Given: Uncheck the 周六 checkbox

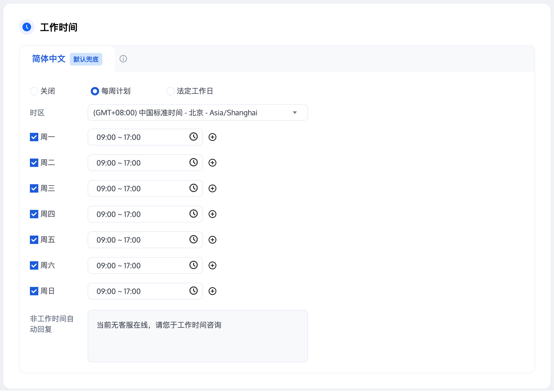Looking at the screenshot, I should (x=34, y=265).
